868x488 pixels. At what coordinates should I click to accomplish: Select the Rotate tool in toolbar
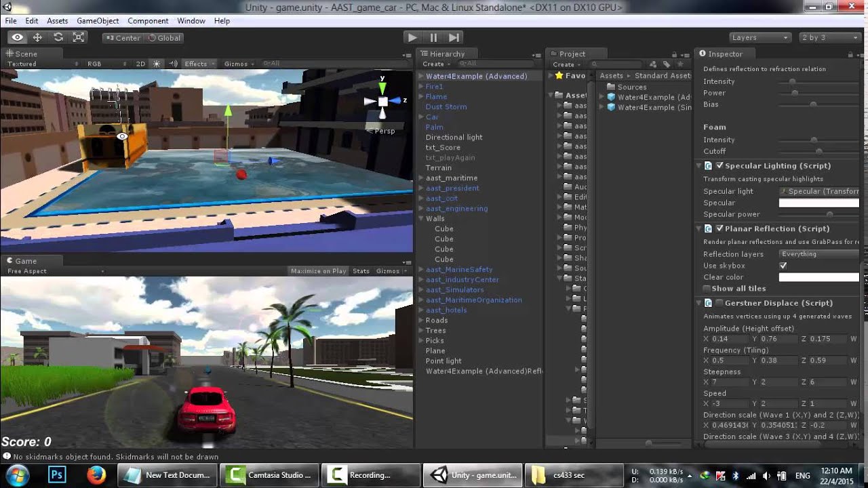coord(58,38)
